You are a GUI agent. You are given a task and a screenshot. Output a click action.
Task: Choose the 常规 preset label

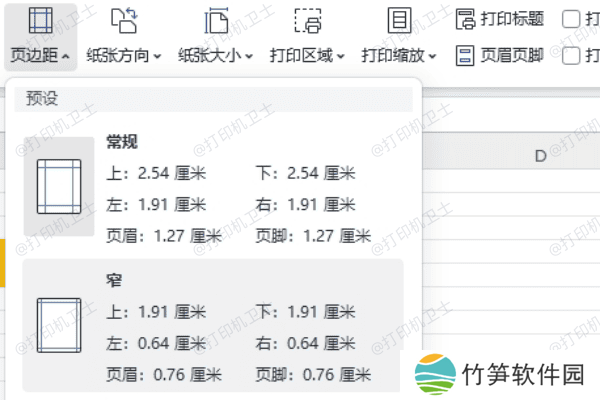[122, 142]
